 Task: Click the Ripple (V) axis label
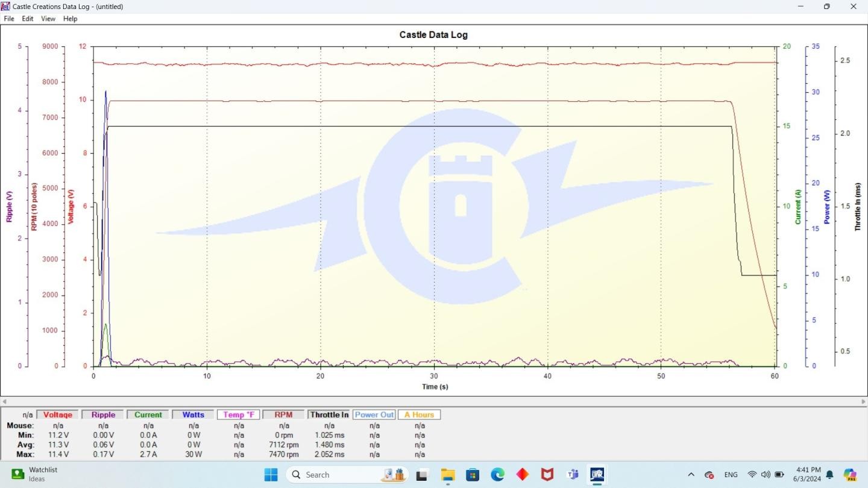[10, 207]
